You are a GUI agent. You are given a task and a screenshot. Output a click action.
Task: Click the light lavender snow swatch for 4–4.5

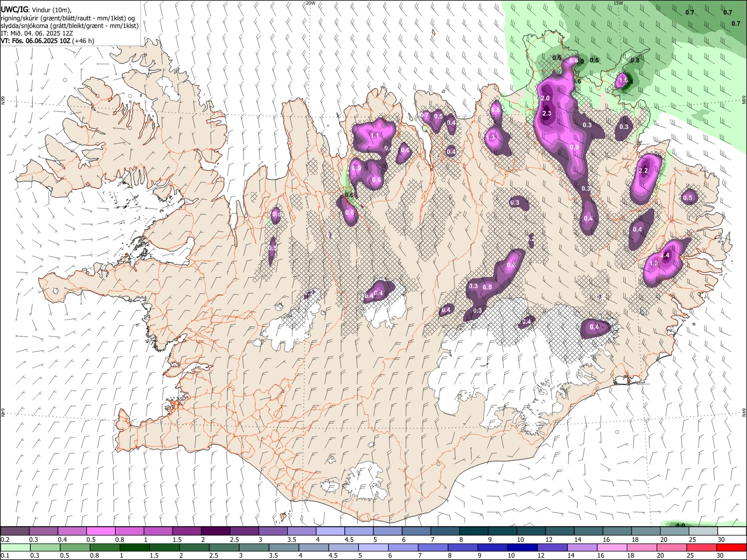pos(330,531)
